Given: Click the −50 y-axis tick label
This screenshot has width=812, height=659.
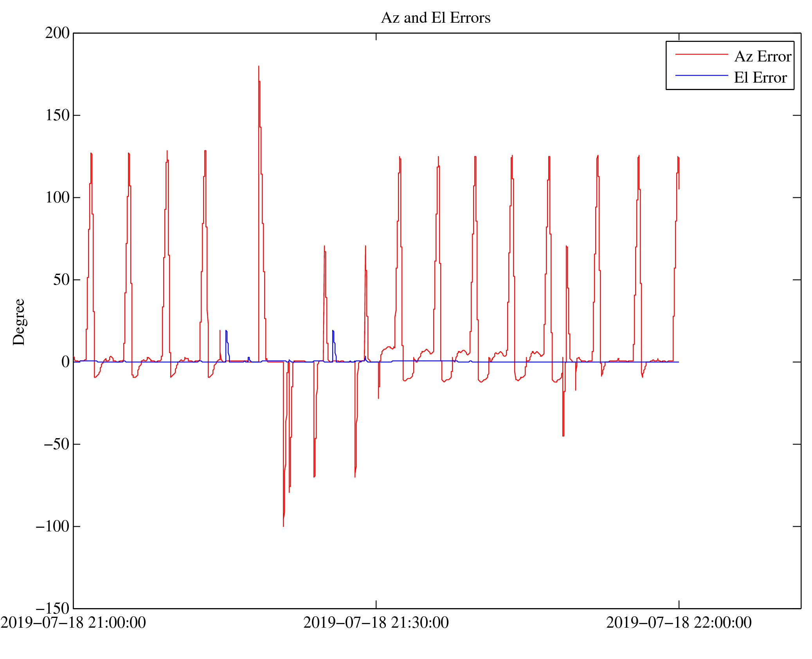Looking at the screenshot, I should pyautogui.click(x=56, y=444).
